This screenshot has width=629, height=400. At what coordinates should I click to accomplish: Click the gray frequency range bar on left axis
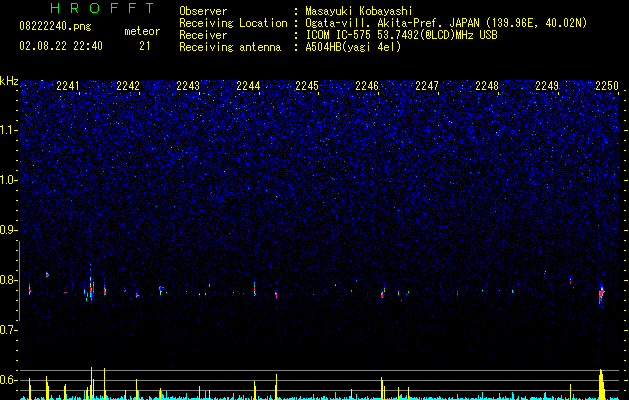tap(19, 281)
